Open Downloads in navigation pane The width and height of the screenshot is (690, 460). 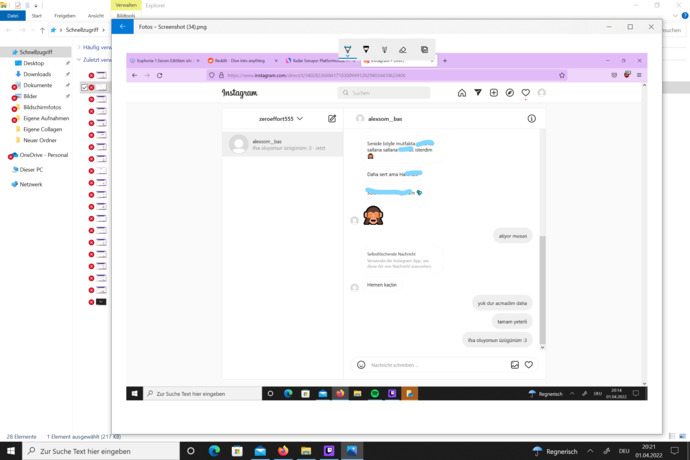(x=37, y=74)
